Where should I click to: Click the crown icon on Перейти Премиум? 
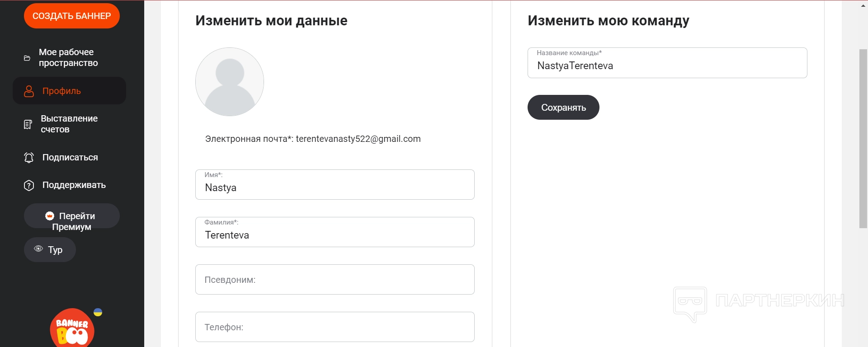click(50, 216)
